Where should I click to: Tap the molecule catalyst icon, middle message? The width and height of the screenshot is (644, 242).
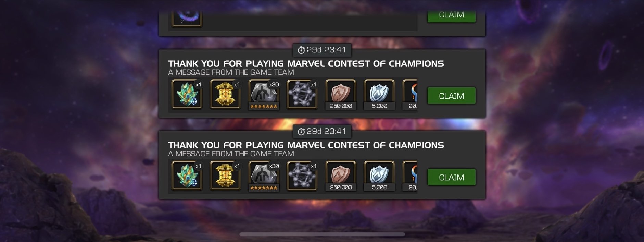(x=302, y=94)
